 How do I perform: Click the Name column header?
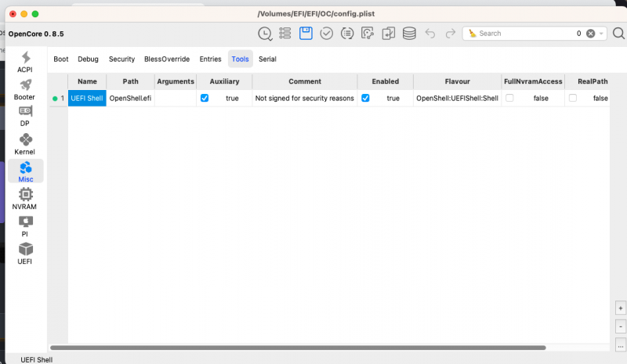87,81
